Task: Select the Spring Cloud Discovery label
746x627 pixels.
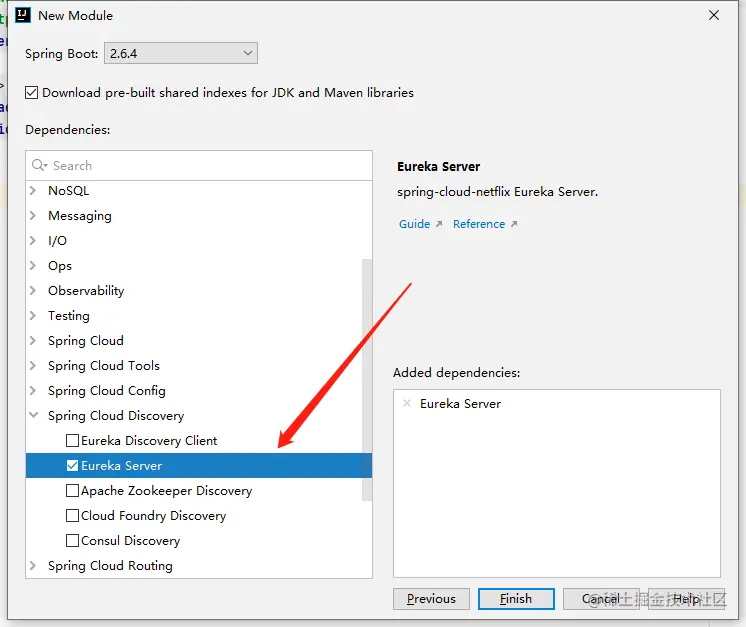Action: [x=116, y=415]
